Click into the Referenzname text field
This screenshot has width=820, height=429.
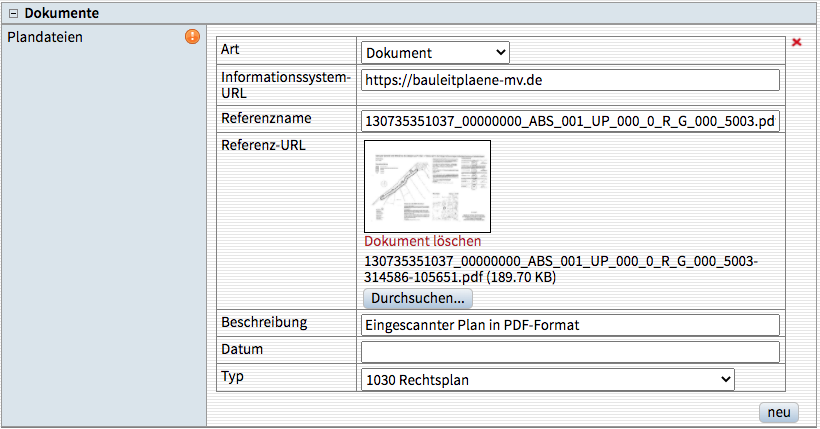[569, 122]
